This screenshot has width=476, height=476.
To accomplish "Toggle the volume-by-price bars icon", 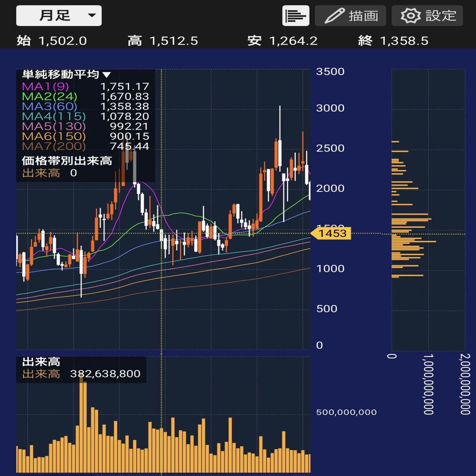I will pyautogui.click(x=296, y=16).
